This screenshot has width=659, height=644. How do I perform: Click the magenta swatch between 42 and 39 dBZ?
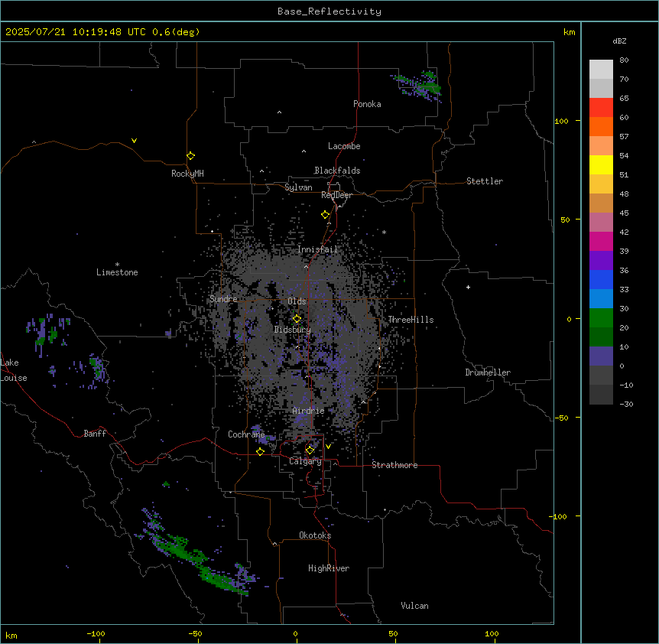tap(601, 241)
